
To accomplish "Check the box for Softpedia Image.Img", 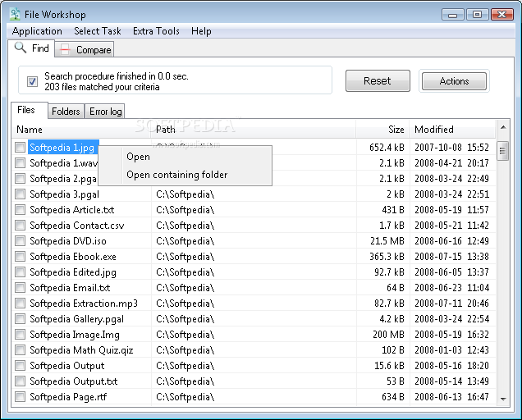I will click(x=21, y=334).
